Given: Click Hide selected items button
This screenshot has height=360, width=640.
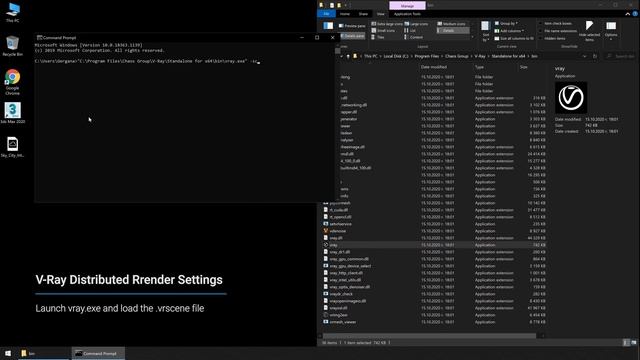Looking at the screenshot, I should [x=589, y=31].
